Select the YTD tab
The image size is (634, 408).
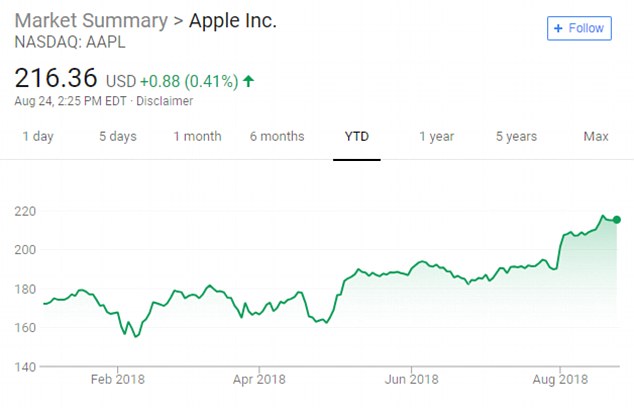(357, 136)
